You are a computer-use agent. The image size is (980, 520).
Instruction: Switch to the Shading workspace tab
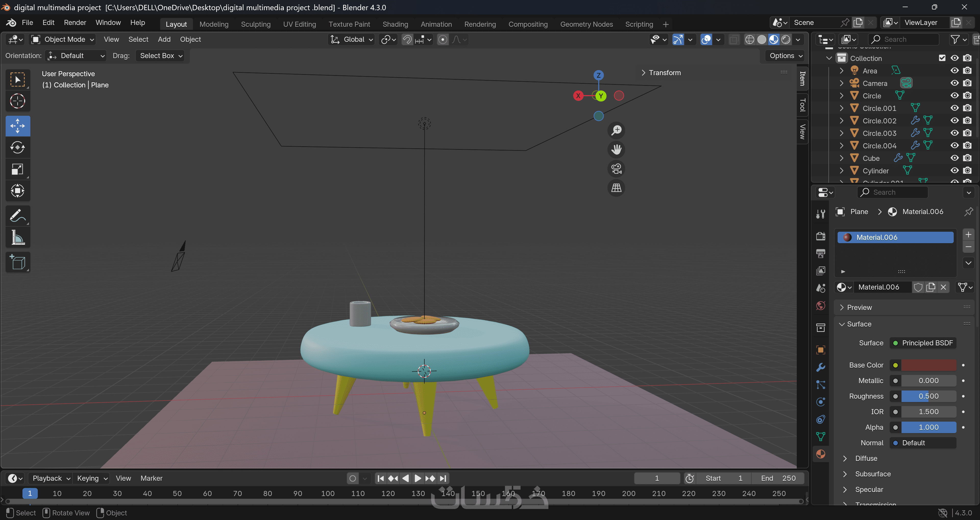tap(395, 24)
